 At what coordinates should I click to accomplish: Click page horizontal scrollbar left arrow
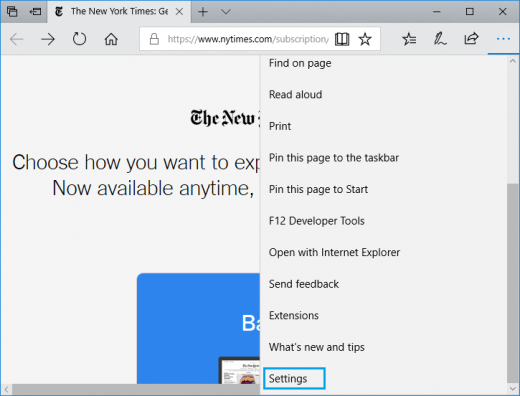(x=6, y=389)
